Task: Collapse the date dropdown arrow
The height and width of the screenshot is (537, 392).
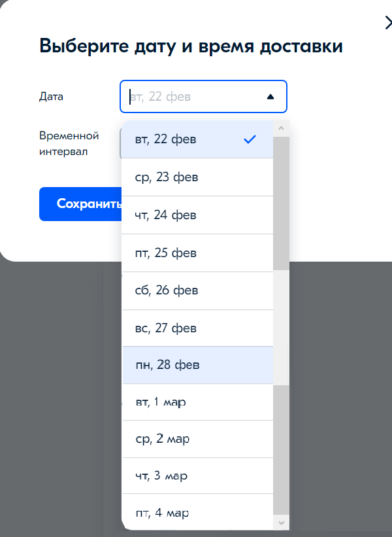Action: [x=270, y=97]
